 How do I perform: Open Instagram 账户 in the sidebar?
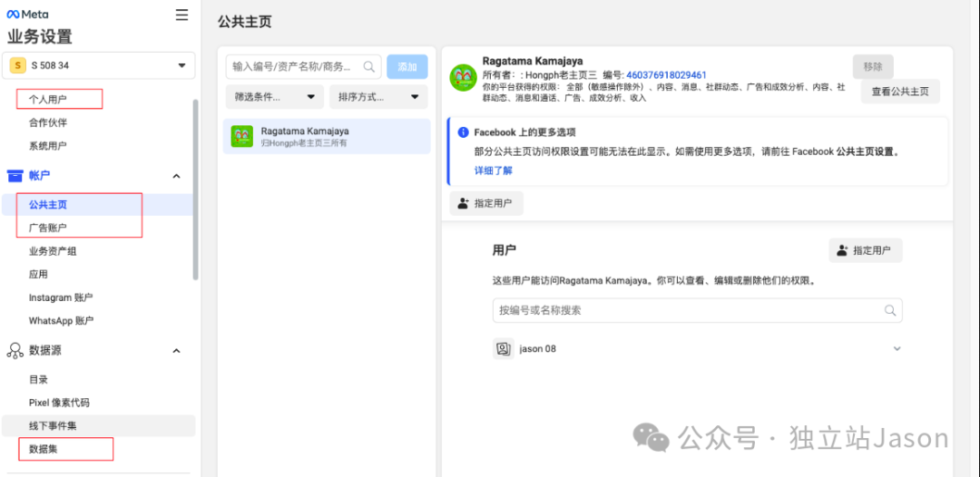61,297
